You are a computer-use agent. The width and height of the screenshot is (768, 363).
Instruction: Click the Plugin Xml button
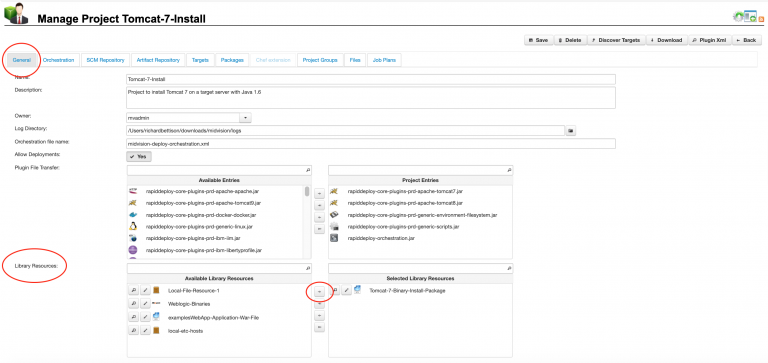pos(710,40)
